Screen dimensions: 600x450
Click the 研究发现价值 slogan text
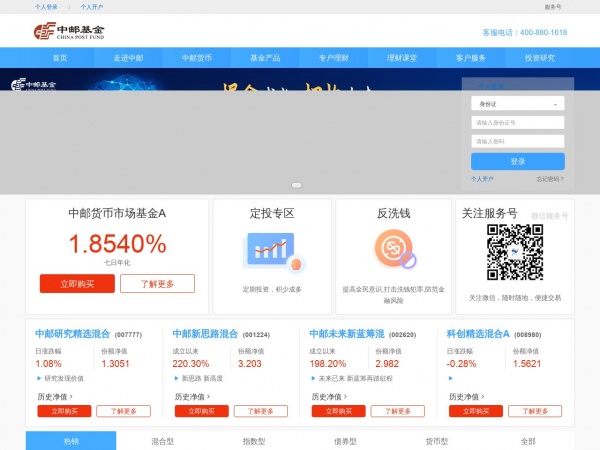coord(64,378)
